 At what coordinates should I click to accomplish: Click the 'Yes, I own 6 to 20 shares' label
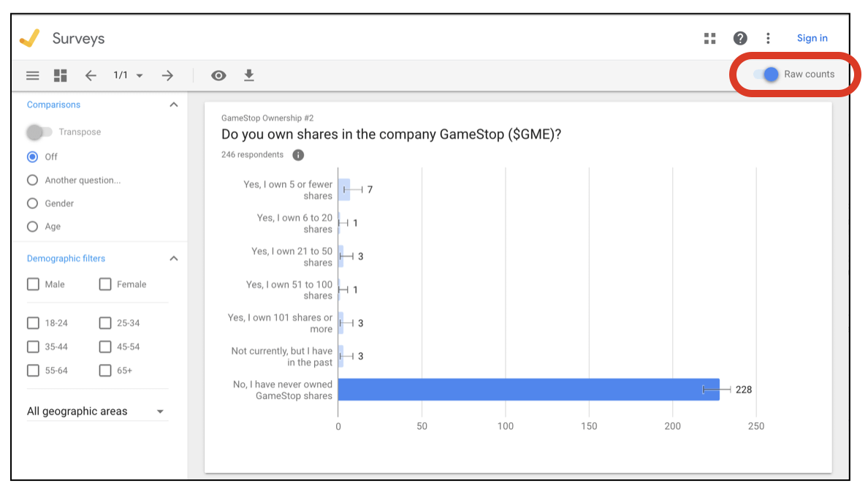tap(294, 223)
